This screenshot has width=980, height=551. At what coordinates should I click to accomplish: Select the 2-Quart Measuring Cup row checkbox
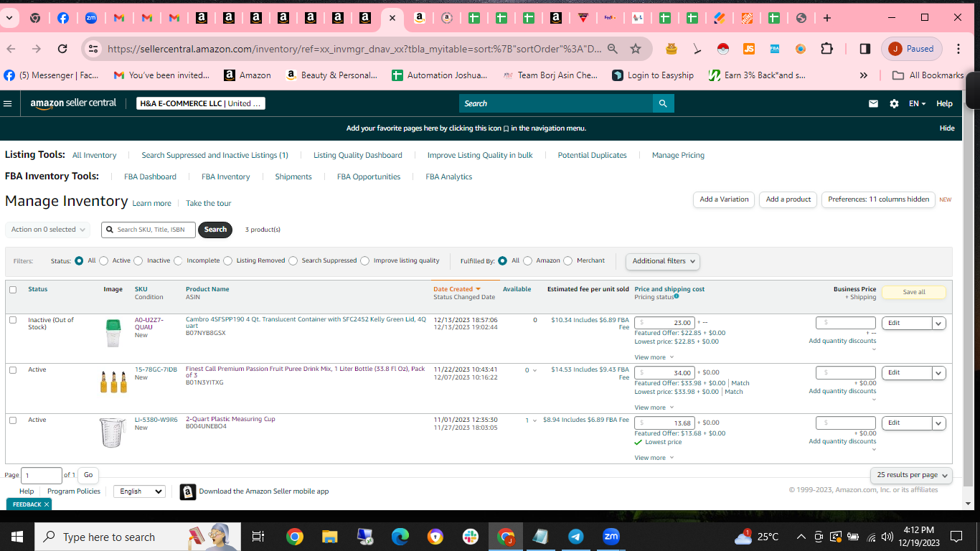[13, 420]
